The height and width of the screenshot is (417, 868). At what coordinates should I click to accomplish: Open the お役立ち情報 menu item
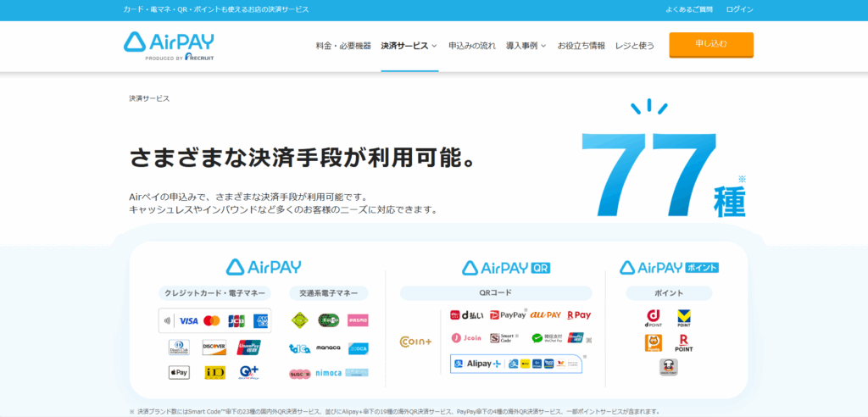pos(581,46)
